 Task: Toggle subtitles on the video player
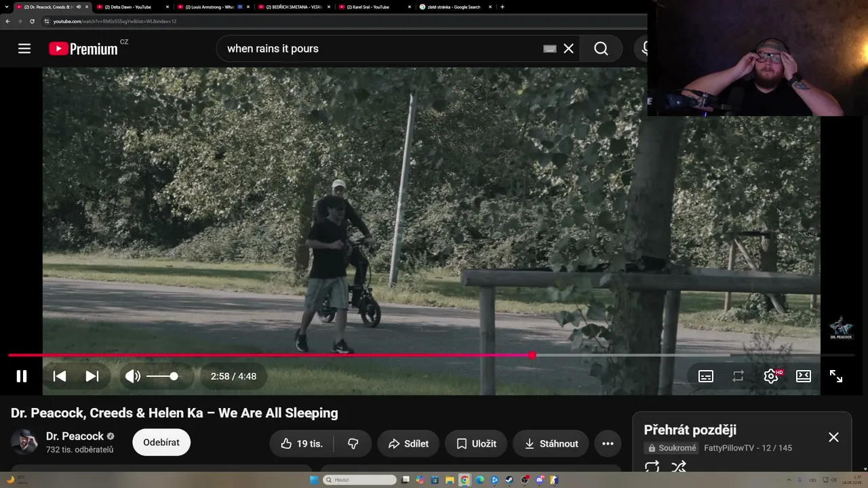(x=706, y=376)
